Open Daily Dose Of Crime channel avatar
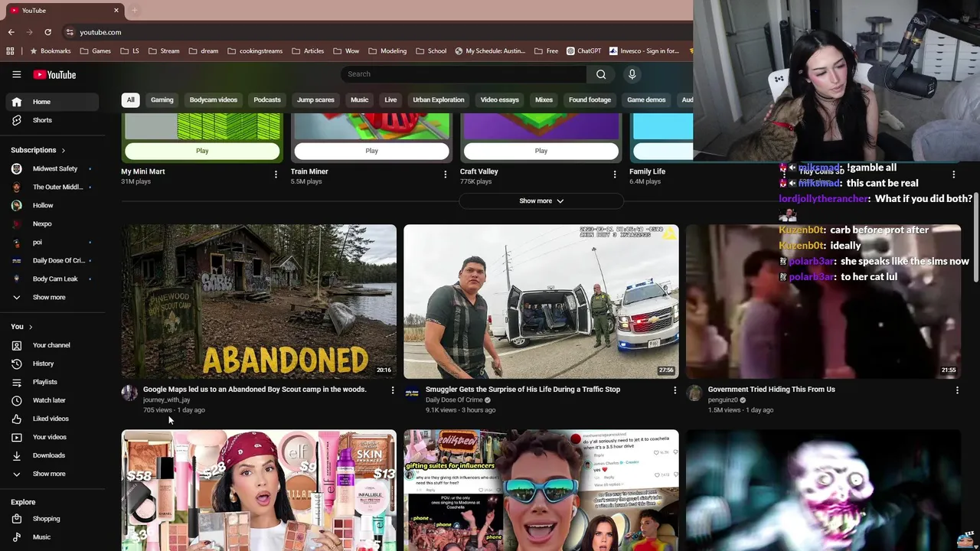 point(412,393)
